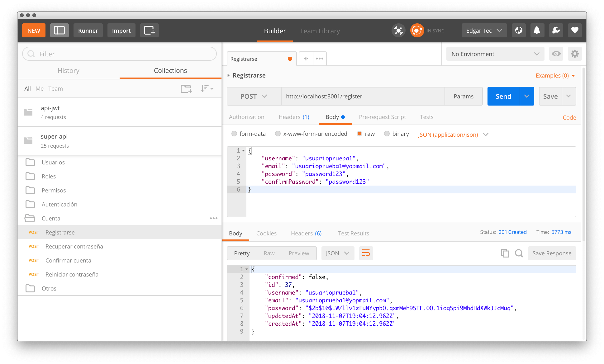Click the new collection folder icon
604x364 pixels.
click(186, 89)
